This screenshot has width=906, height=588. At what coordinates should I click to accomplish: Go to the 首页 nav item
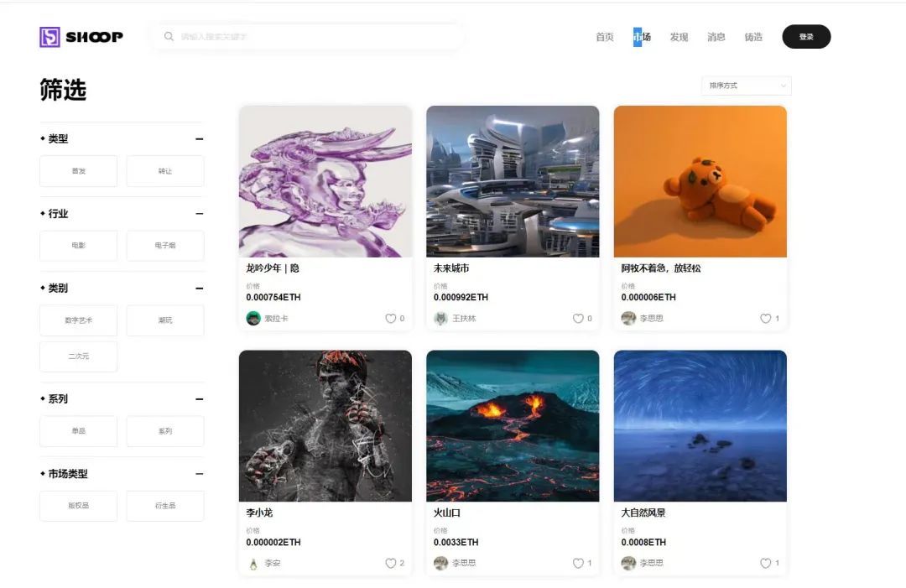click(x=604, y=37)
